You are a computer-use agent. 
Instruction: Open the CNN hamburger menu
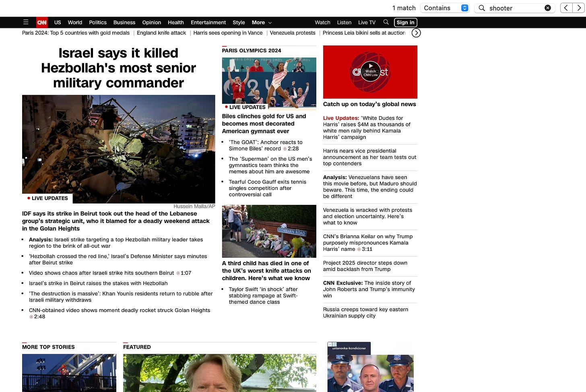[26, 22]
